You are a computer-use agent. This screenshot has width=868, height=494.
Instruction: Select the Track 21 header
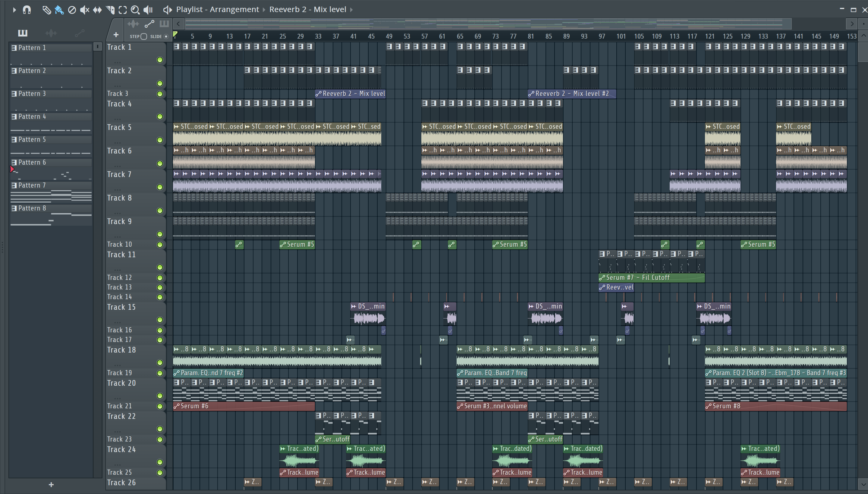(x=136, y=406)
